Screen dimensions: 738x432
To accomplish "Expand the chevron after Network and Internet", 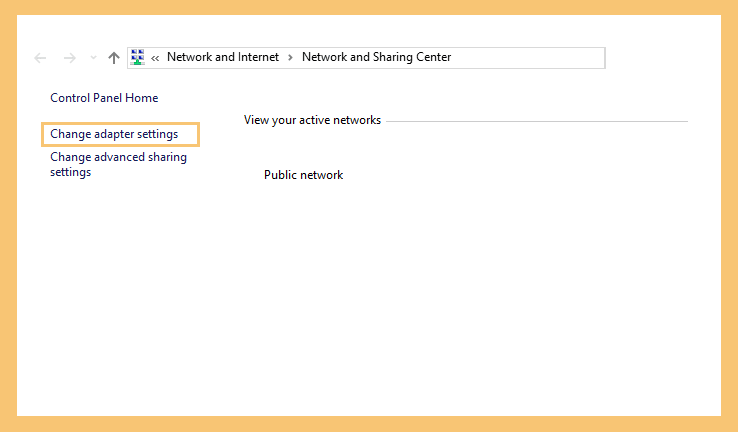I will pos(290,57).
